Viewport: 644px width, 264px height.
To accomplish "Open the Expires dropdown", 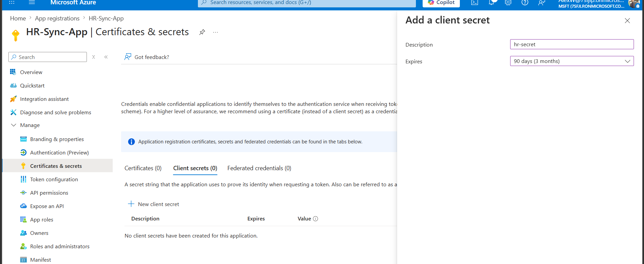I will (572, 61).
